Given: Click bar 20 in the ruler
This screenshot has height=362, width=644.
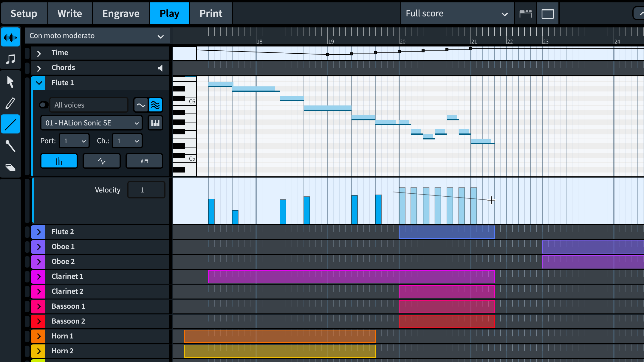Looking at the screenshot, I should pyautogui.click(x=402, y=41).
